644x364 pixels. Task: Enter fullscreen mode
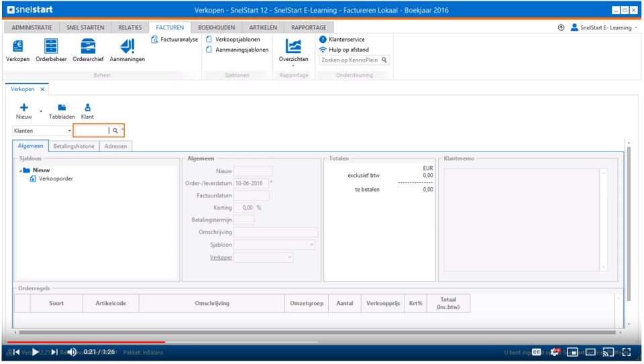(627, 352)
